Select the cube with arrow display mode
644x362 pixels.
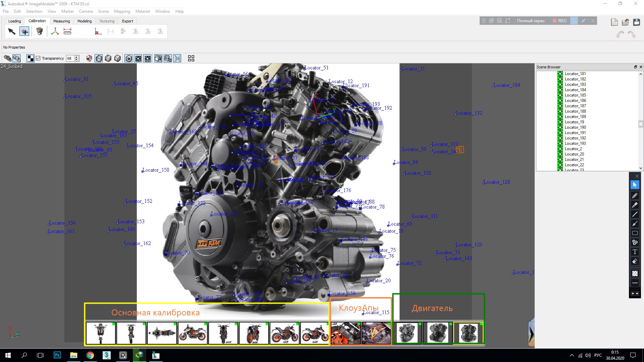(x=108, y=58)
